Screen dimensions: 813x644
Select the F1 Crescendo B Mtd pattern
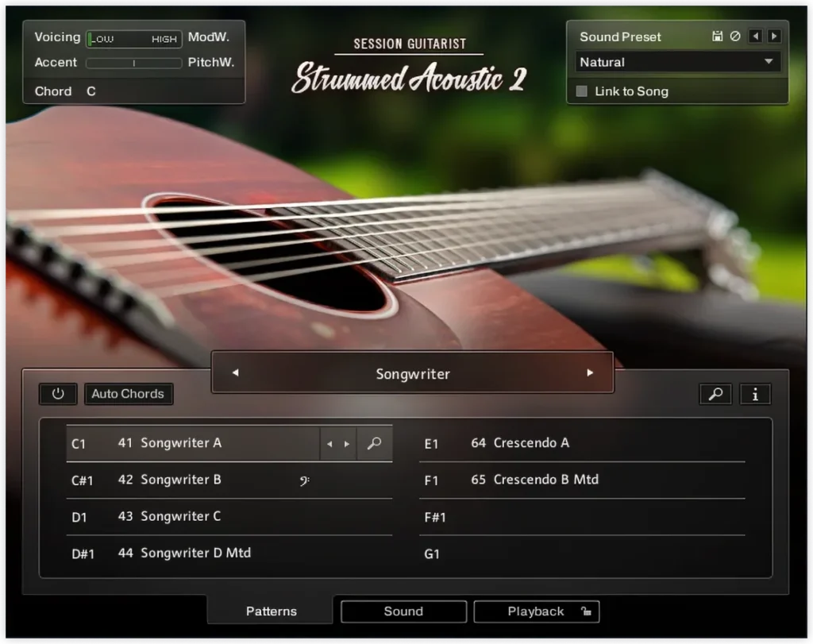582,480
